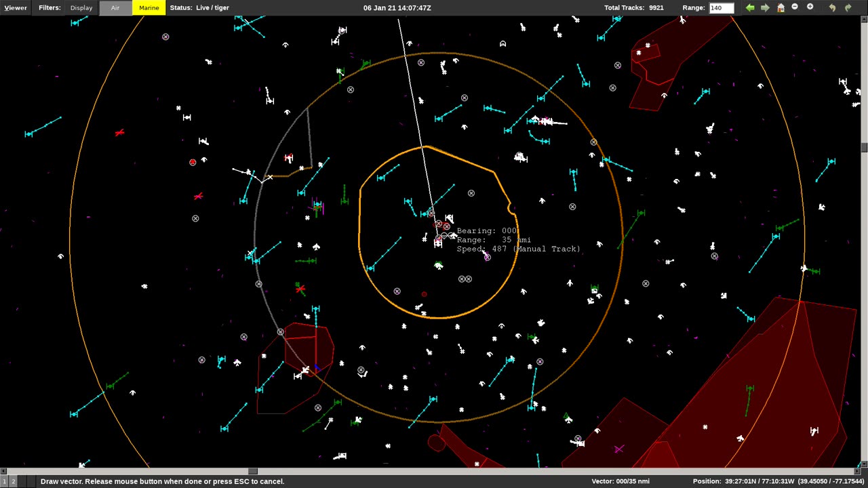Click the Speed: 487 (Manual Track) label
The width and height of the screenshot is (868, 488).
pos(518,249)
